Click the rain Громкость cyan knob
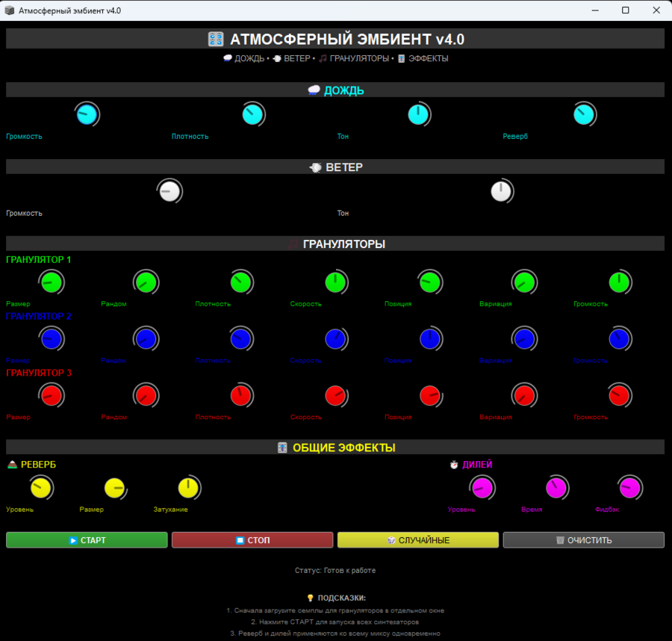 tap(87, 114)
